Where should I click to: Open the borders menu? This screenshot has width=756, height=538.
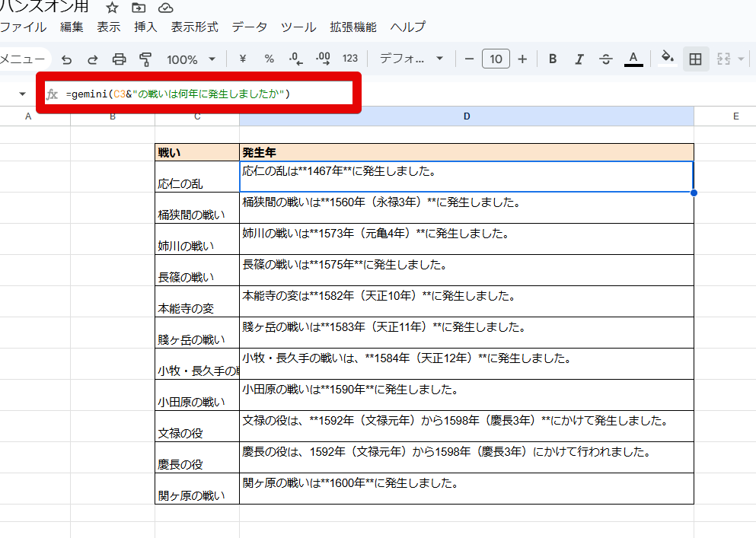click(695, 59)
